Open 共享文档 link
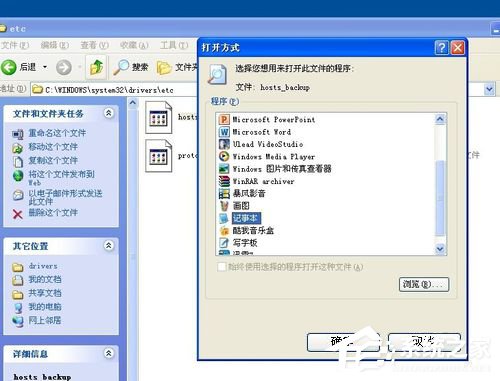Image resolution: width=500 pixels, height=381 pixels. (45, 293)
